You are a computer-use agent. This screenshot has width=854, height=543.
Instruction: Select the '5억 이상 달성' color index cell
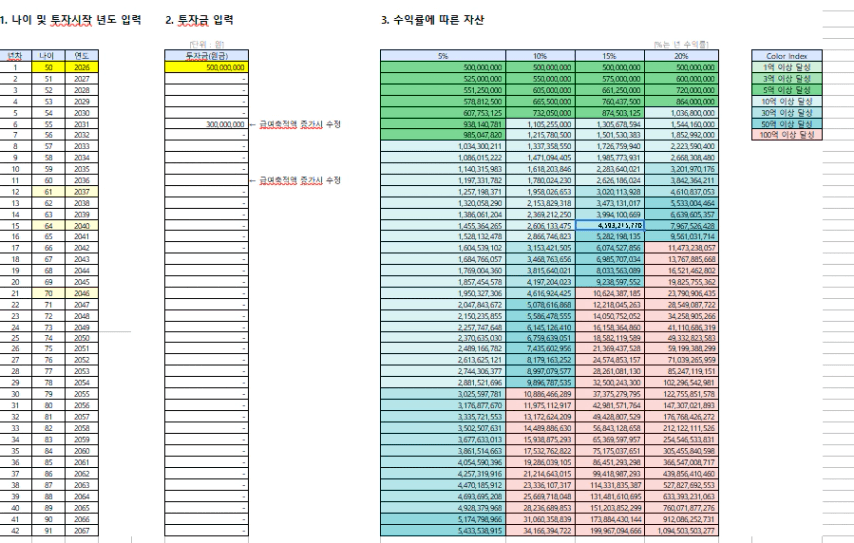786,90
